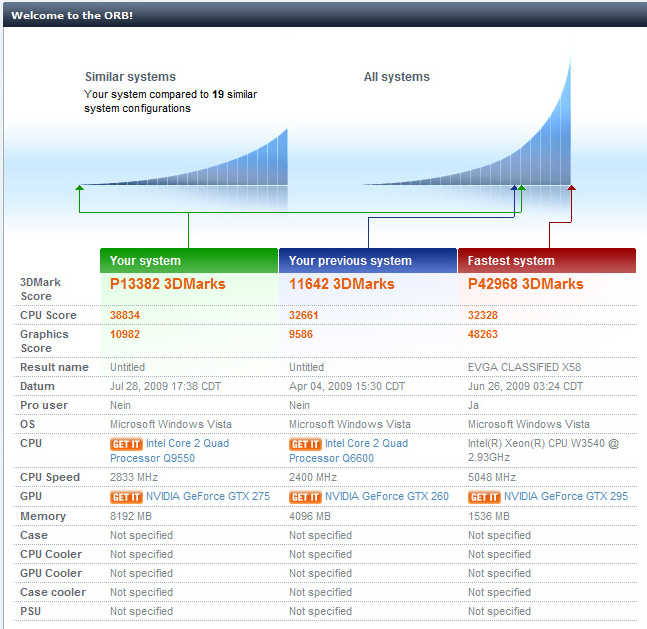The image size is (647, 629).
Task: Click GET IT badge beside GeForce GTX 260
Action: pos(305,497)
